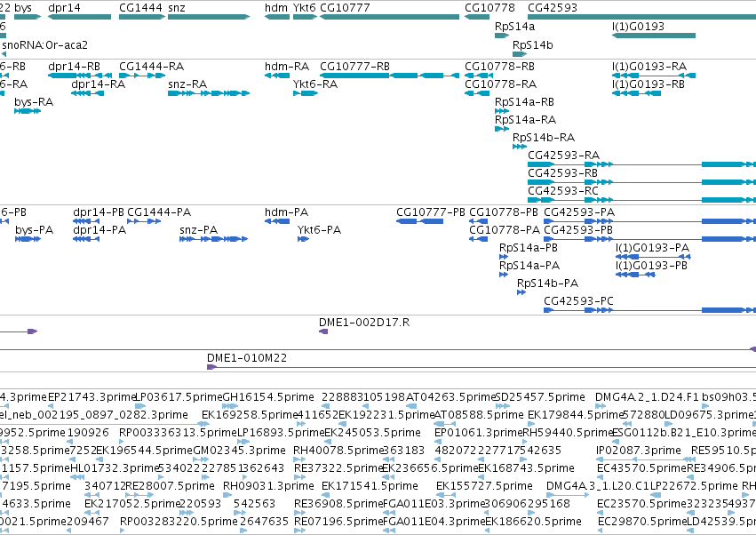Click the CG1444 gene label
Screen dimensions: 756x535
[140, 8]
